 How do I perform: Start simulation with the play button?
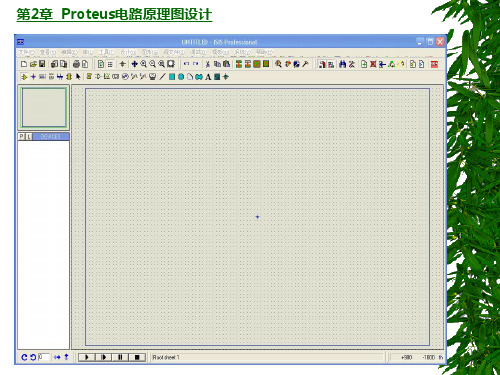[87, 357]
